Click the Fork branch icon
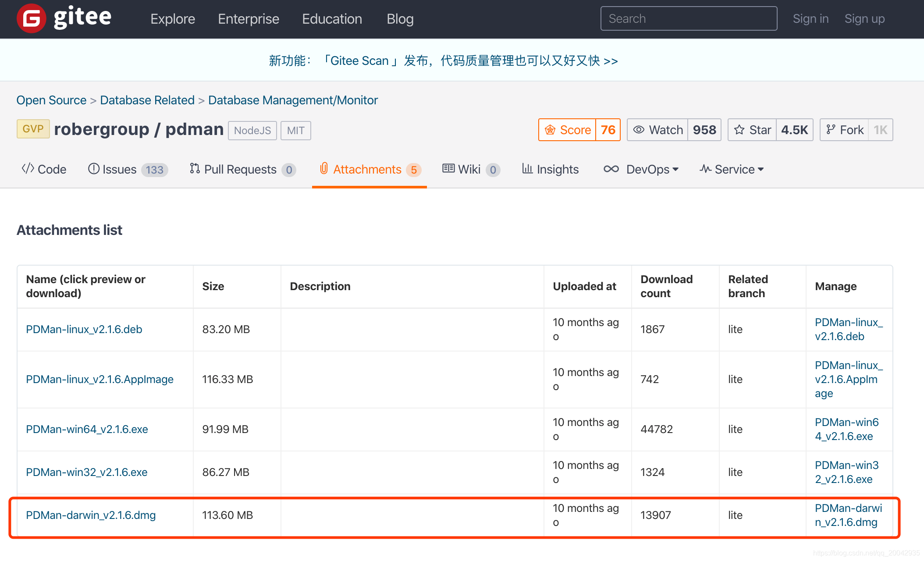The width and height of the screenshot is (924, 561). (x=830, y=130)
